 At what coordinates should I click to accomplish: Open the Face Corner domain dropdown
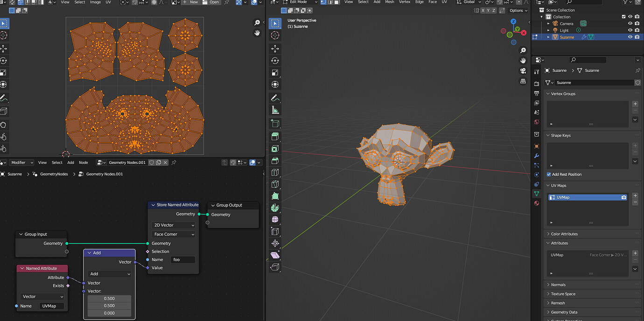coord(173,234)
